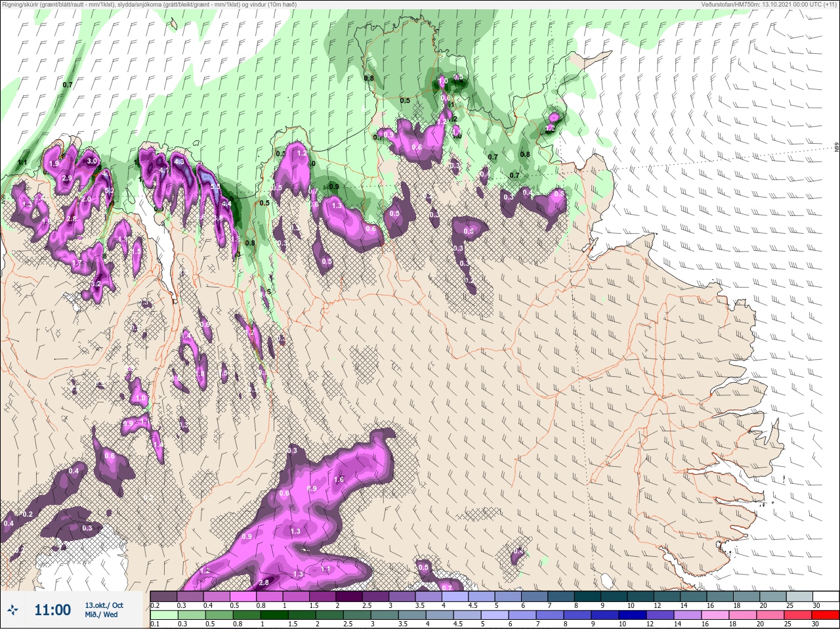This screenshot has height=629, width=840.
Task: Click the Rigning/skúrir chart title text
Action: point(150,5)
